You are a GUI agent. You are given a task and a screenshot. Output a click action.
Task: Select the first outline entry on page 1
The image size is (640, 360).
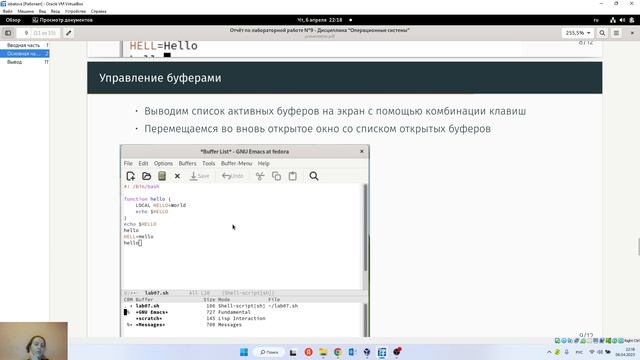tap(24, 45)
